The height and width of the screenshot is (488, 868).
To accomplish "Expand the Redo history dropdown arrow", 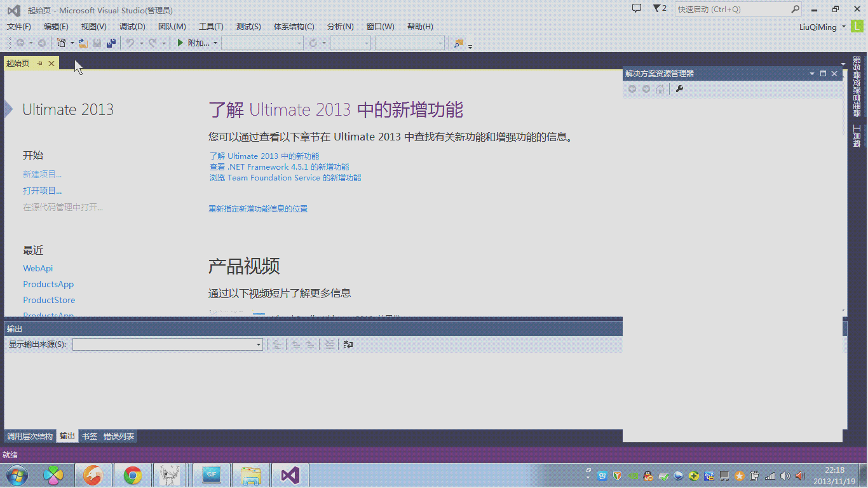I will [x=163, y=43].
